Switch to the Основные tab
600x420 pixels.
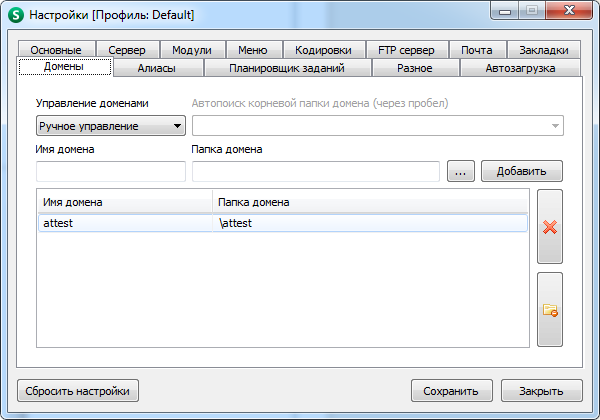(x=55, y=50)
